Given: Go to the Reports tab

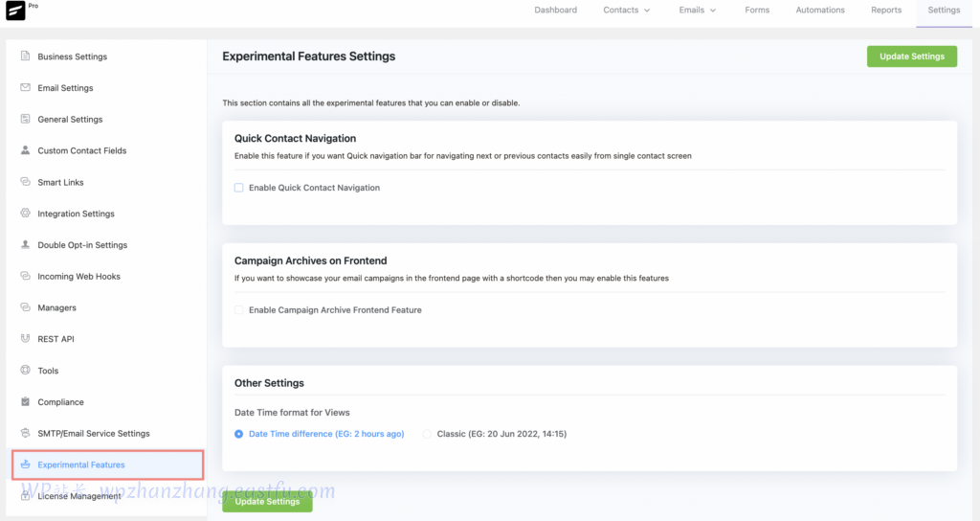Looking at the screenshot, I should coord(886,11).
